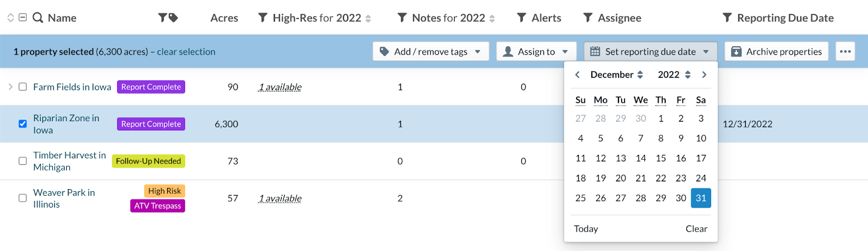Select December 15 in the calendar
868x251 pixels.
coord(661,158)
